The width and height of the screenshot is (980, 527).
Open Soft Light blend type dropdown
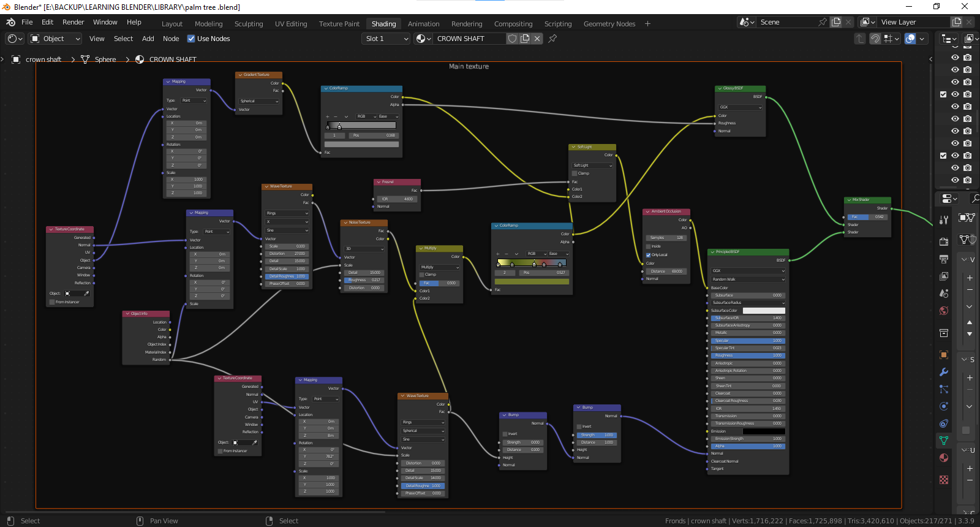(592, 165)
